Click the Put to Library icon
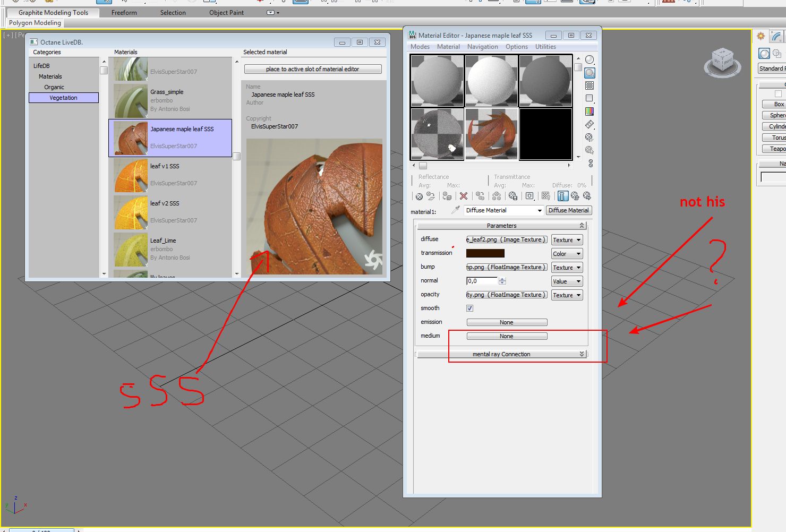 pyautogui.click(x=513, y=196)
